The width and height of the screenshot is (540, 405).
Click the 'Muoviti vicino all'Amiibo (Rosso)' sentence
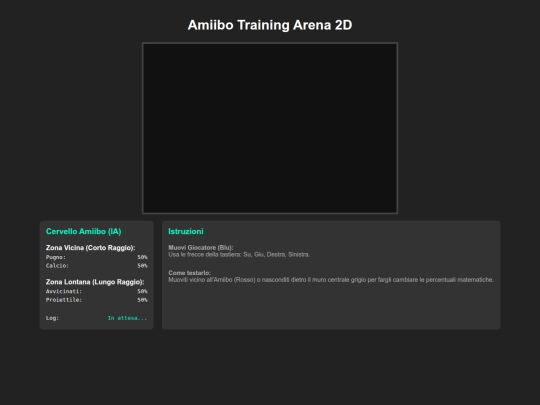(x=331, y=280)
